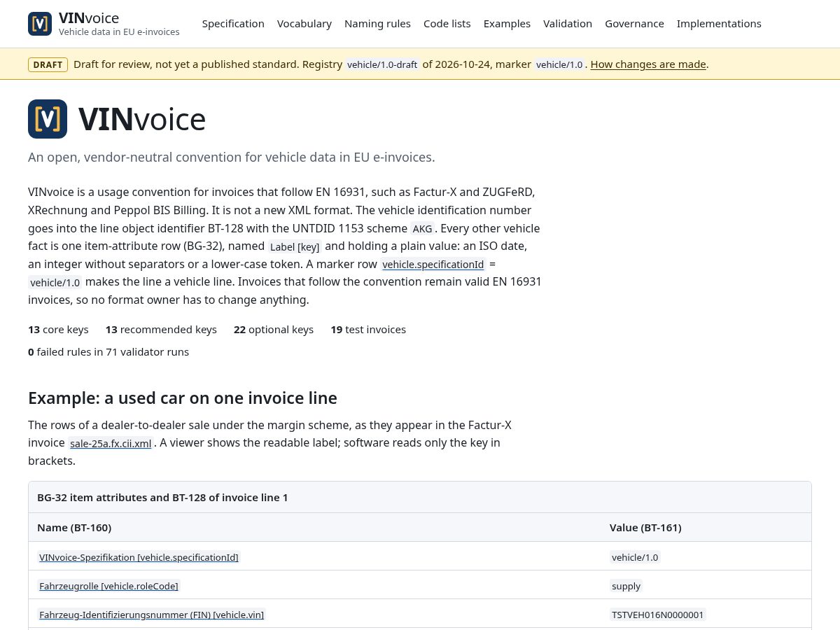The width and height of the screenshot is (840, 630).
Task: Click the '22 optional keys' statistic
Action: coord(274,330)
